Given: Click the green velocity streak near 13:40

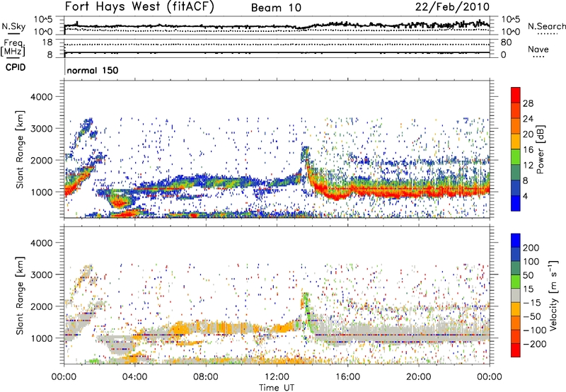Looking at the screenshot, I should pos(308,311).
